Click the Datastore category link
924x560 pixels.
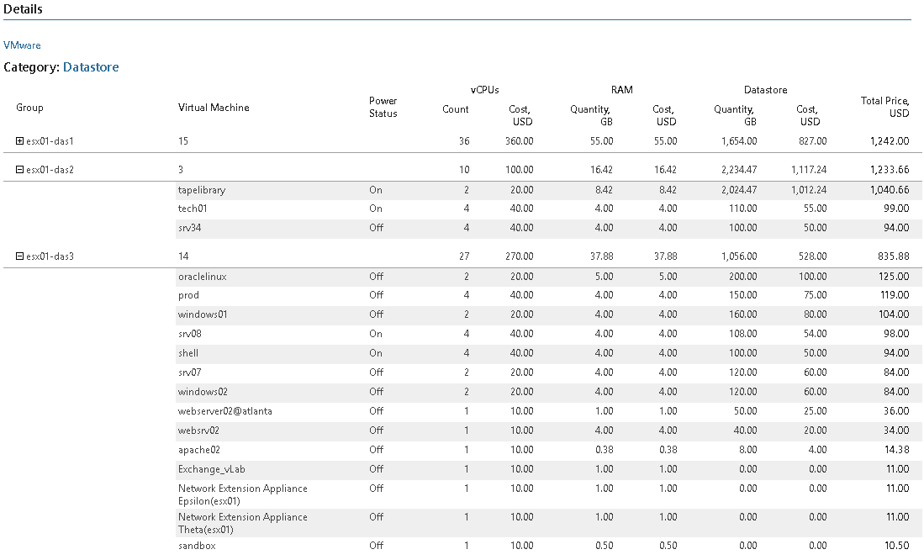[91, 67]
